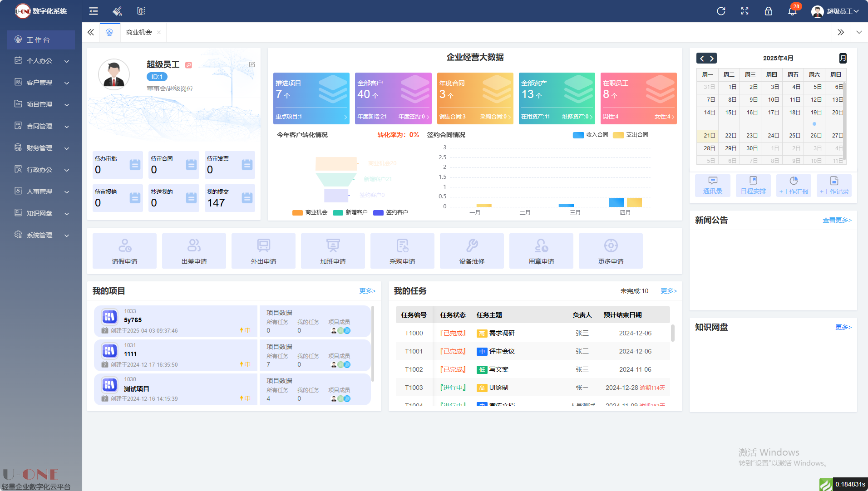Open 用章申请 seal request
Image resolution: width=868 pixels, height=491 pixels.
tap(541, 251)
